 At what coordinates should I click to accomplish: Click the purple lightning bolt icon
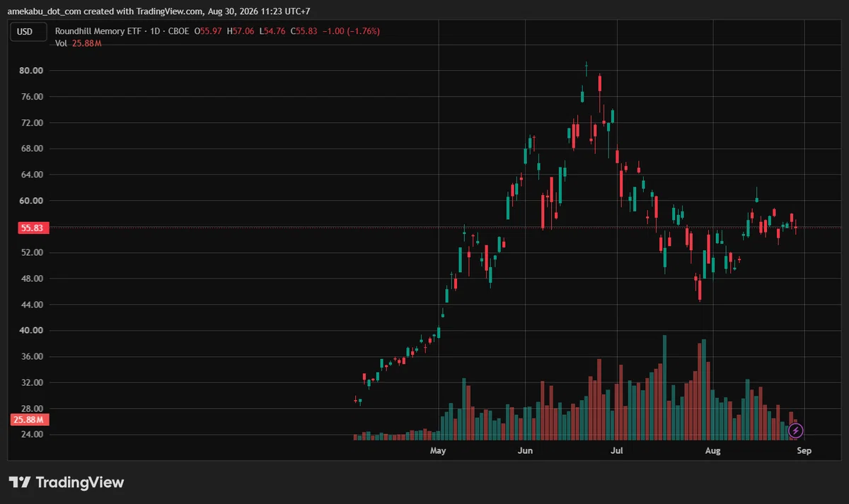796,430
